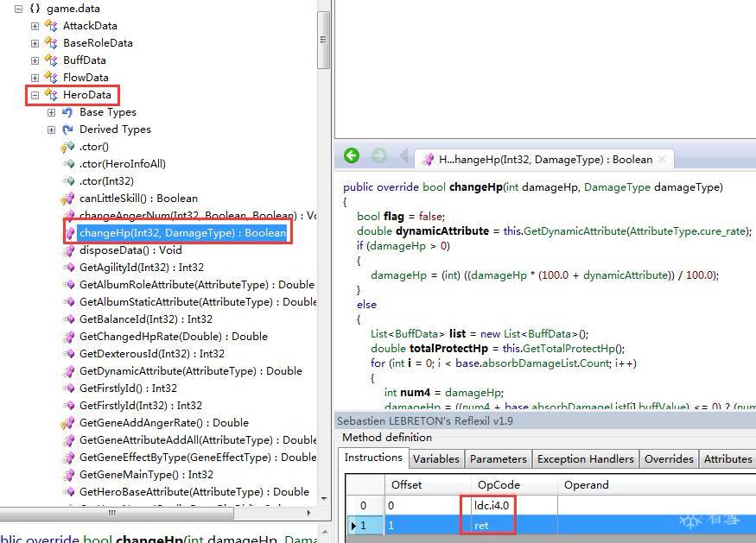The image size is (756, 543).
Task: Click the greyed forward navigation arrow
Action: pyautogui.click(x=379, y=155)
